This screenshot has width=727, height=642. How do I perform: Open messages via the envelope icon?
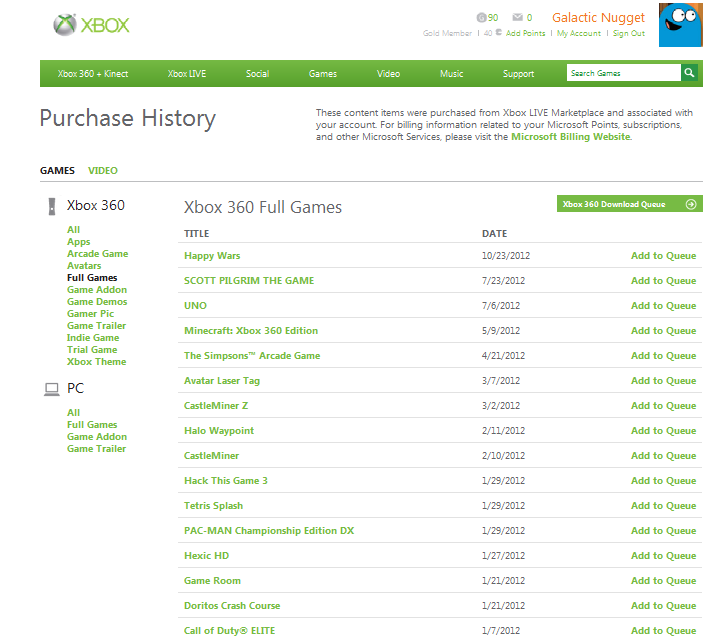coord(517,18)
